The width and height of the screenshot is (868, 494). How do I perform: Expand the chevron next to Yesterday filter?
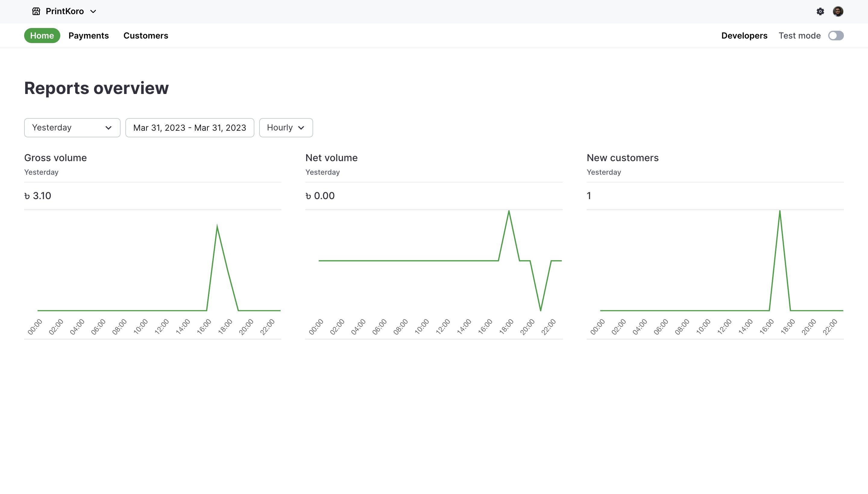click(108, 128)
